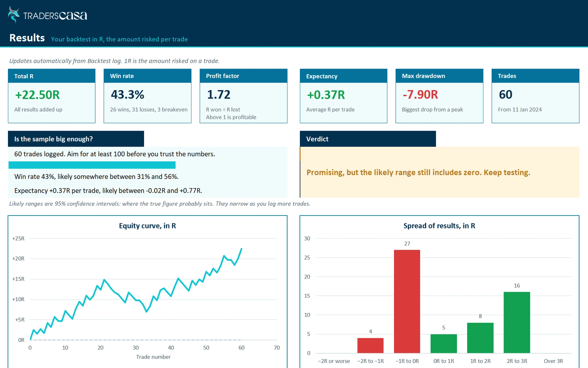The image size is (588, 368).
Task: Click the 'Is the sample big enough?' header
Action: [x=76, y=139]
